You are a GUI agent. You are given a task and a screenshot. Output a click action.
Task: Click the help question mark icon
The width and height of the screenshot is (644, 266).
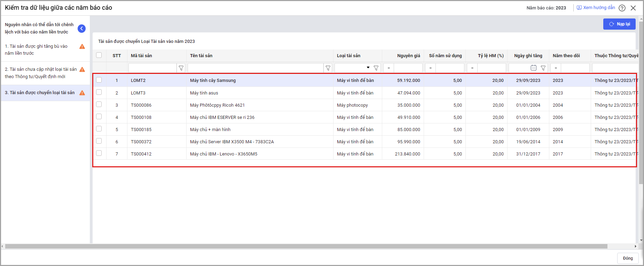coord(622,8)
